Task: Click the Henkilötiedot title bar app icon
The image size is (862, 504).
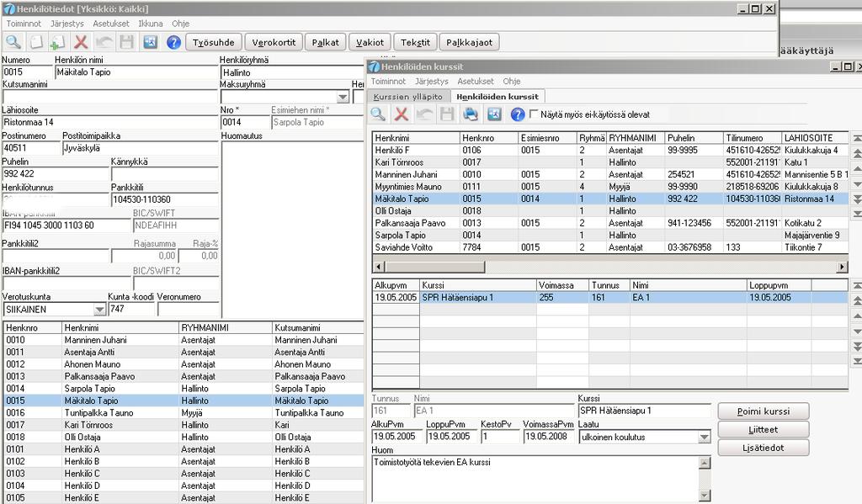Action: [x=8, y=8]
